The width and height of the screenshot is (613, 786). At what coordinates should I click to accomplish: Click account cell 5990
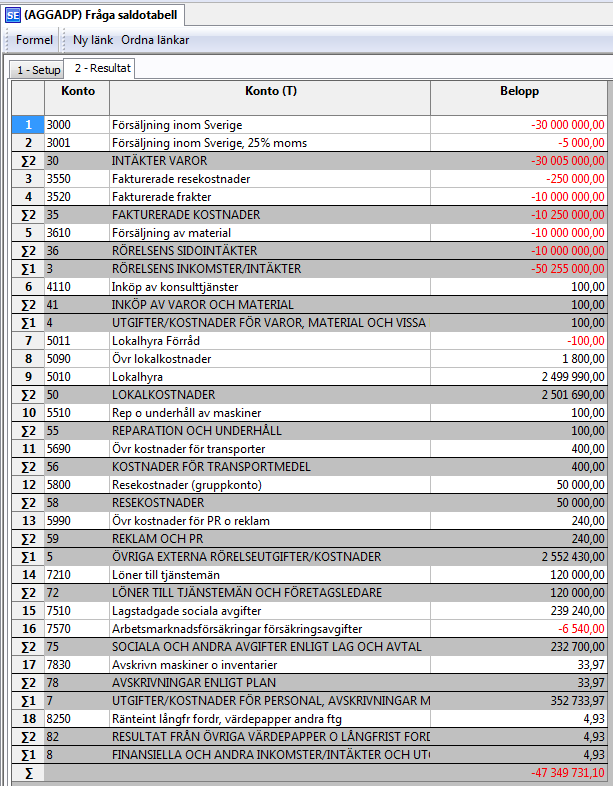coord(77,521)
